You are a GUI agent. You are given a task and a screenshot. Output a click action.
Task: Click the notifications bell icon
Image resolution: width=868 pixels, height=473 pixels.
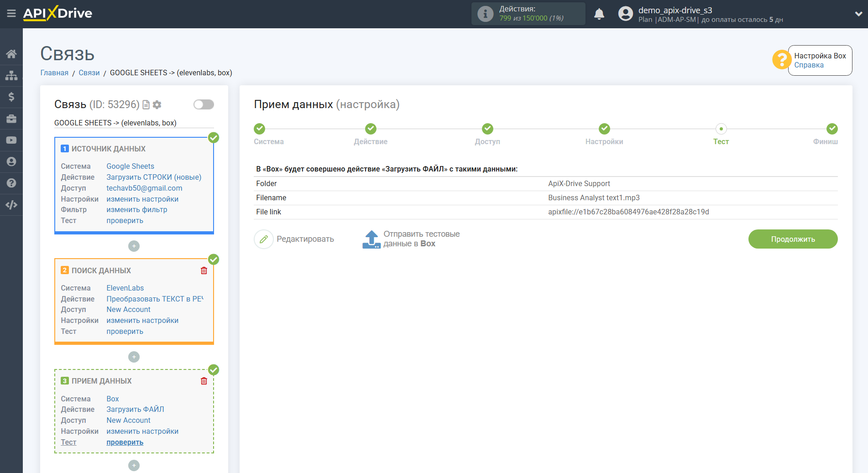(x=599, y=14)
